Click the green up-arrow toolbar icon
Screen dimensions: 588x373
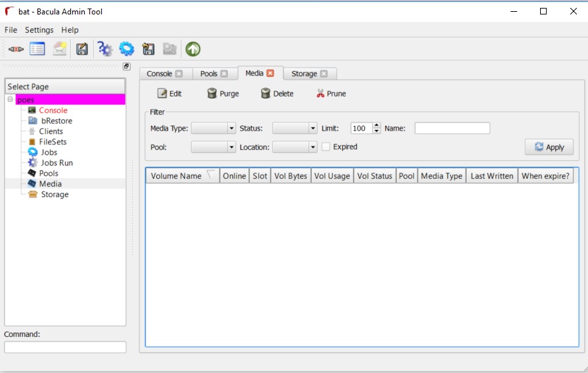[193, 49]
